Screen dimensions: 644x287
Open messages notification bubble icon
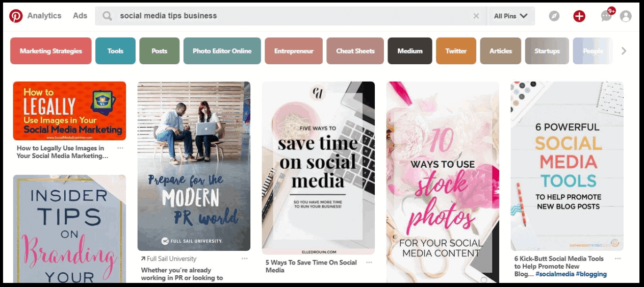(606, 16)
